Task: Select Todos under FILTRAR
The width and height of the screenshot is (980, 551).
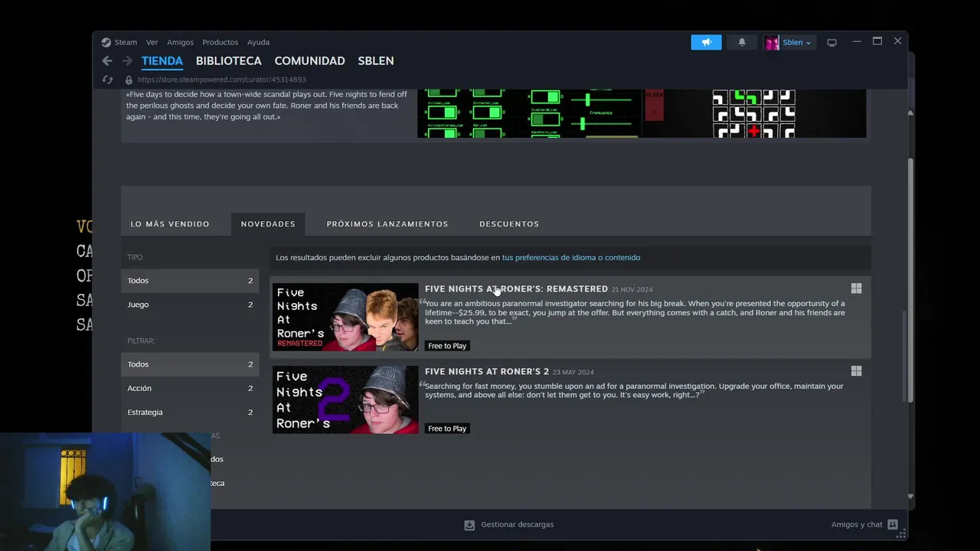Action: click(190, 364)
